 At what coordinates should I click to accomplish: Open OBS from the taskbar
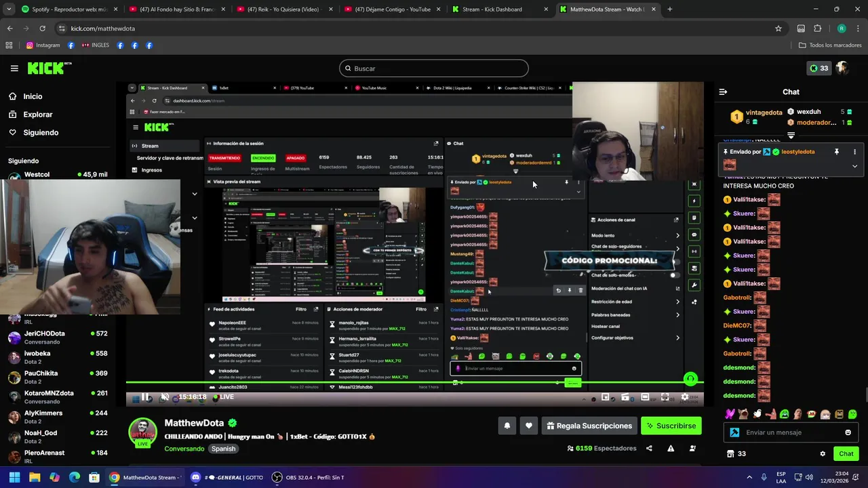[x=309, y=477]
